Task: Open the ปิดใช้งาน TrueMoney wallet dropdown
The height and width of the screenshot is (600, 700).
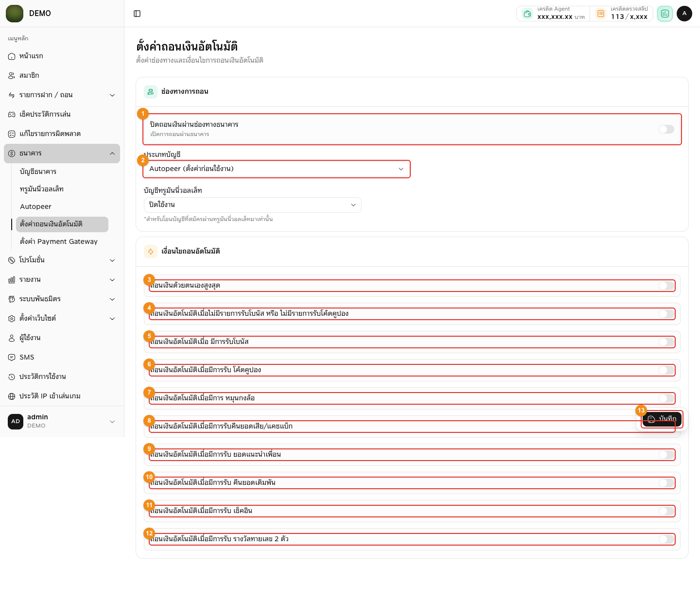Action: (253, 205)
